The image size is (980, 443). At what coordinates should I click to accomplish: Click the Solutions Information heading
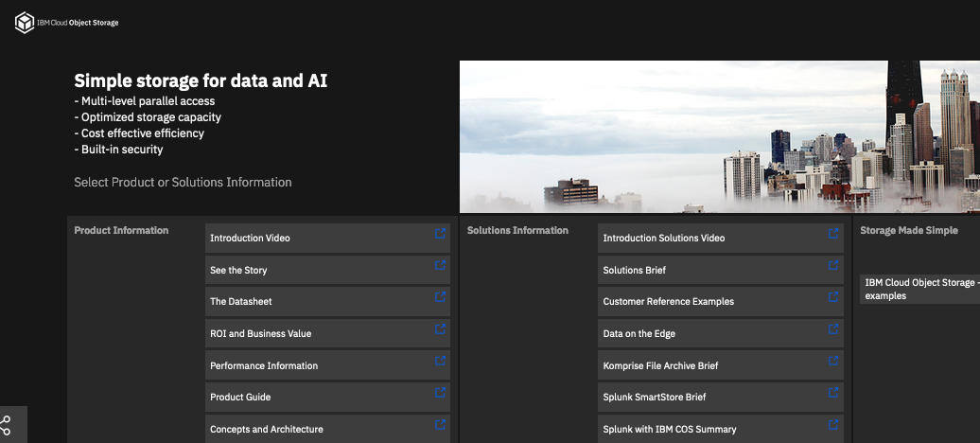pos(517,230)
